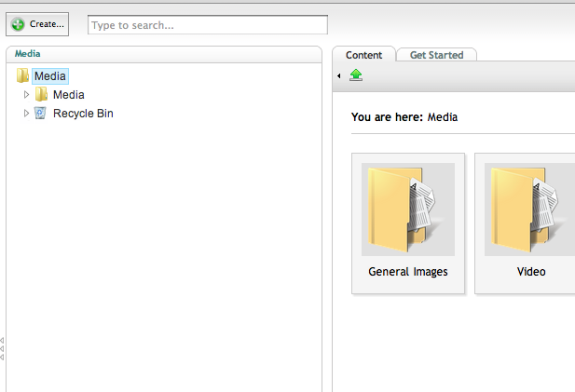Click the Recycle Bin icon
Viewport: 575px width, 392px height.
40,113
